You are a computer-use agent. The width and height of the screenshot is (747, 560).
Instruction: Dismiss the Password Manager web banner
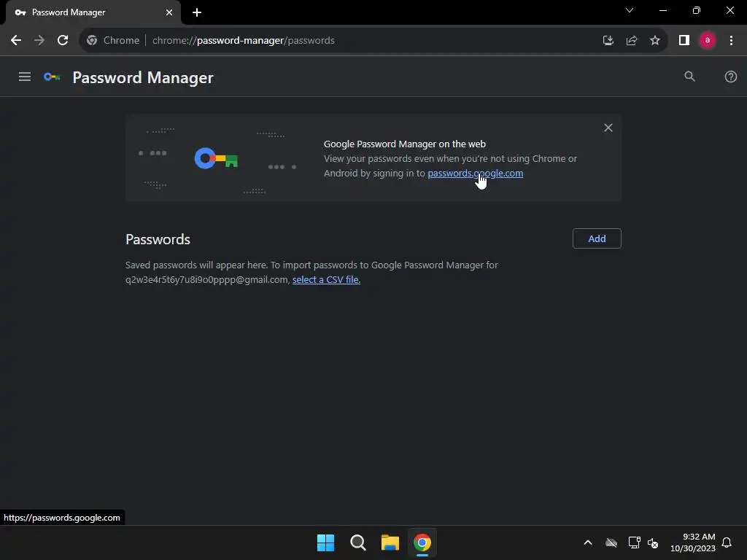(608, 128)
